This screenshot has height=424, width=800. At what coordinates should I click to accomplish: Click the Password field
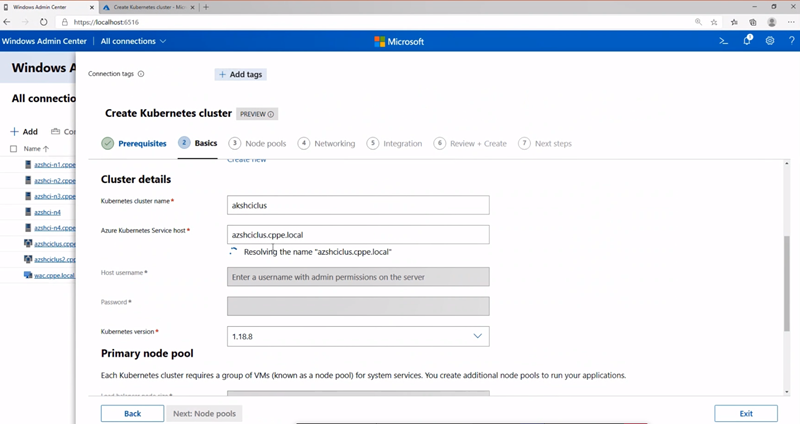pyautogui.click(x=358, y=307)
